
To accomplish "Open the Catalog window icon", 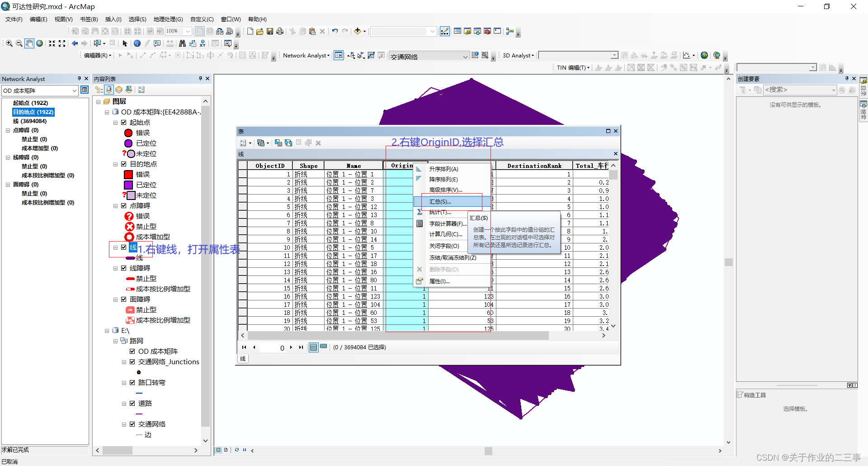I will 467,31.
